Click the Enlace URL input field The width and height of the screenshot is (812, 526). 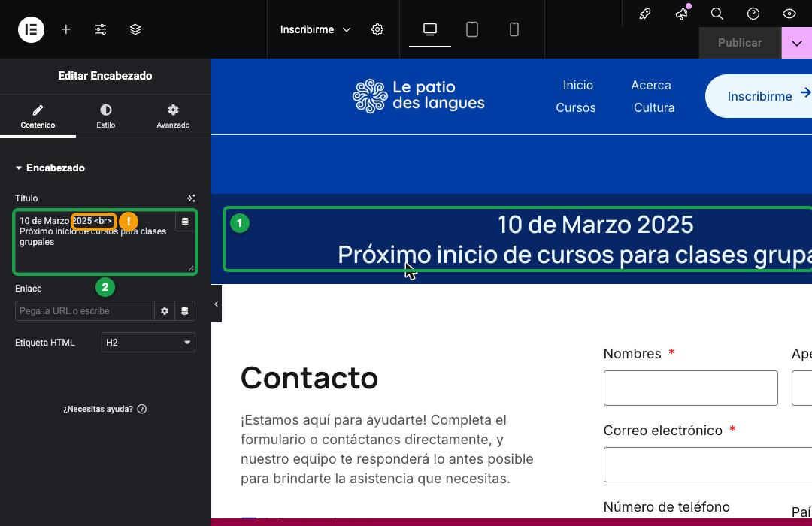pos(85,311)
